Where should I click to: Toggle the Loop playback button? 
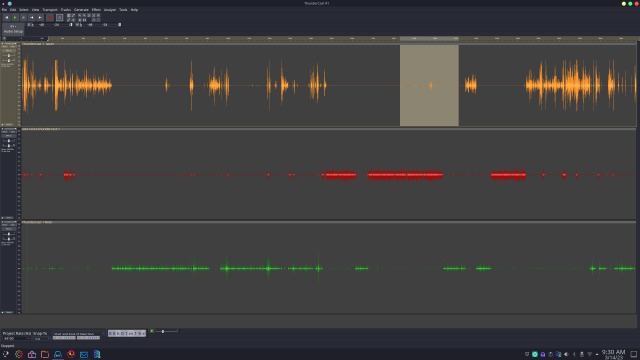click(x=60, y=18)
